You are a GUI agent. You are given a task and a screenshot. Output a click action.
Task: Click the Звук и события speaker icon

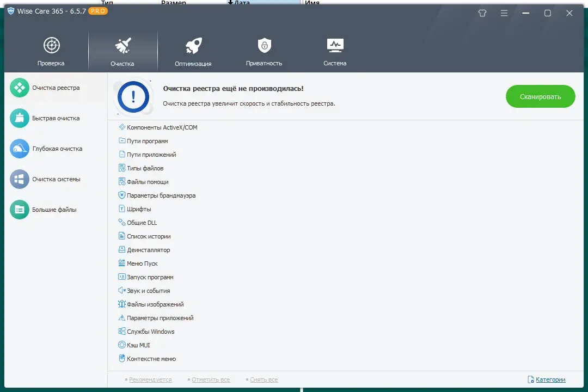point(122,290)
